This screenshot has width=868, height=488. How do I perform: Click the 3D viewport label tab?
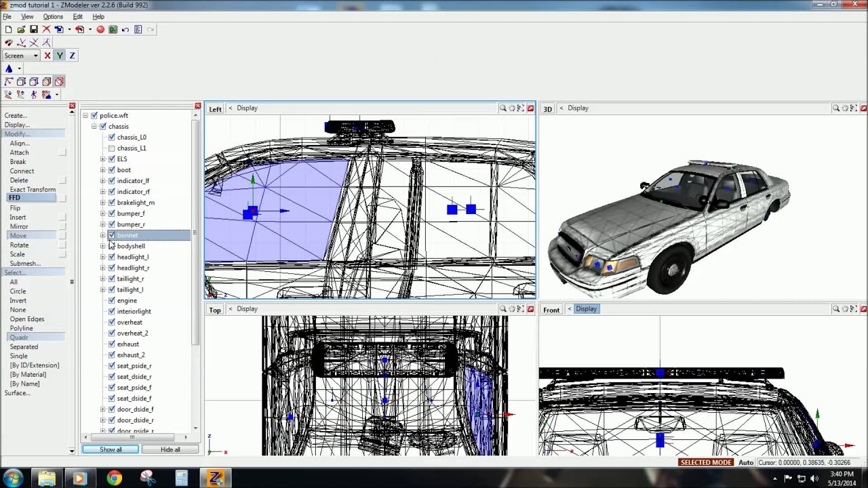547,108
